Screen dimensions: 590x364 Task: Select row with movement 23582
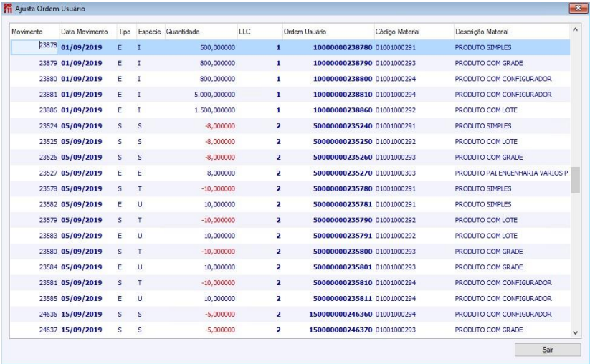click(290, 204)
